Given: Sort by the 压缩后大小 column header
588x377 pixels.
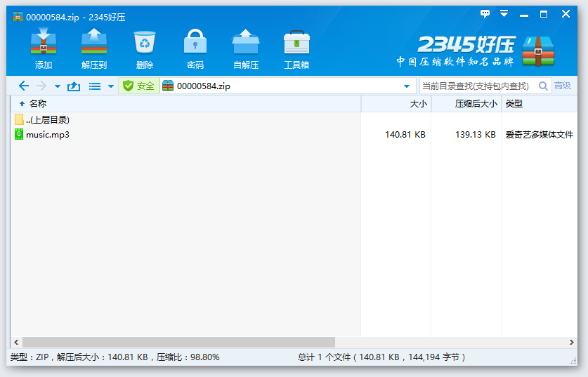Looking at the screenshot, I should (x=467, y=103).
